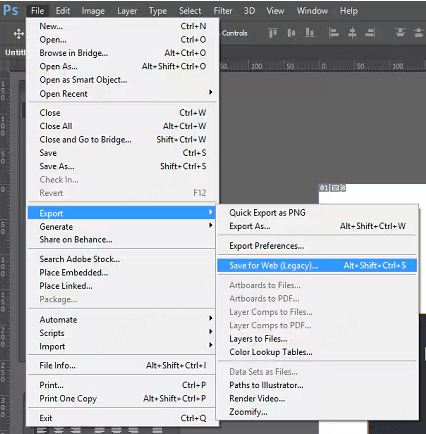Select Open As... menu entry
The width and height of the screenshot is (426, 434).
(x=122, y=66)
